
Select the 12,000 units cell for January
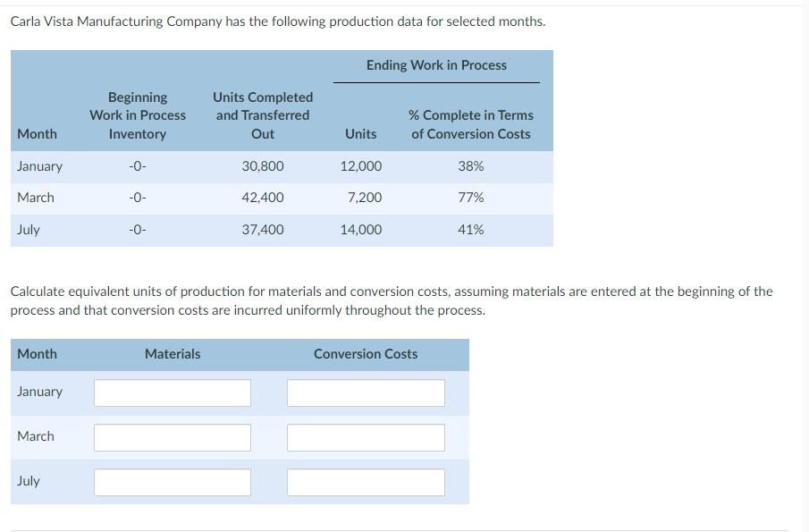tap(360, 165)
